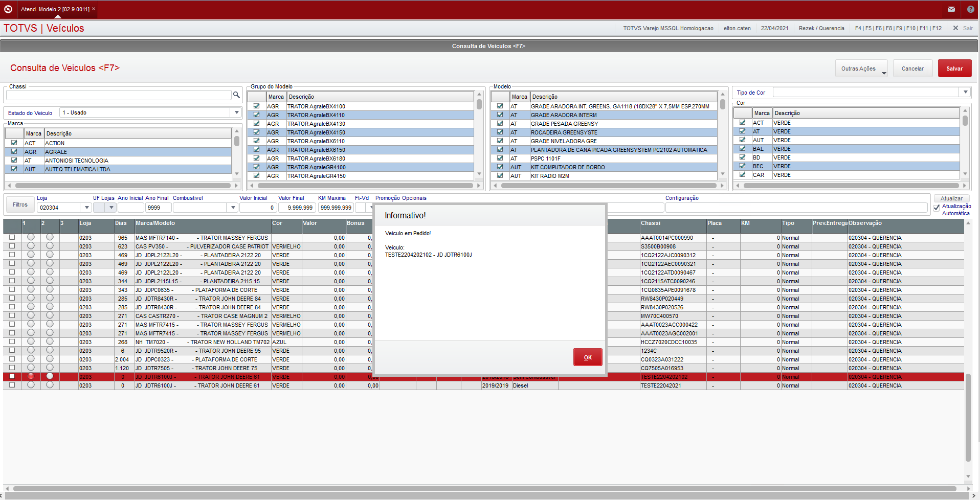Screen dimensions: 980x500
Task: Open the Tipo de Cor dropdown
Action: click(966, 92)
